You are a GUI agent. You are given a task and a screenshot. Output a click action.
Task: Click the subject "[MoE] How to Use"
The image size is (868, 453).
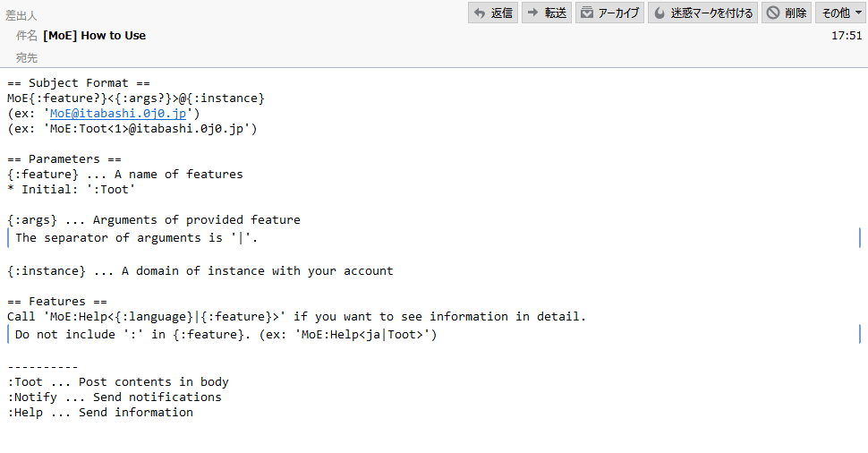(x=95, y=36)
